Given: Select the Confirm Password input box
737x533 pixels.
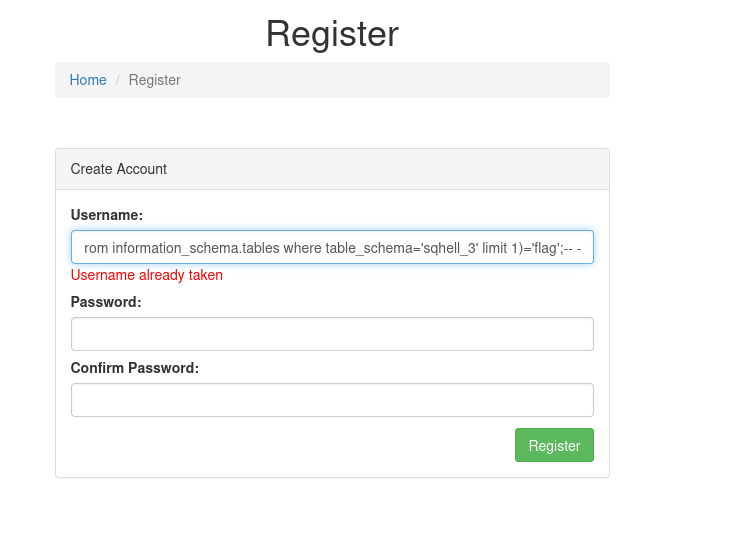Looking at the screenshot, I should pos(332,400).
